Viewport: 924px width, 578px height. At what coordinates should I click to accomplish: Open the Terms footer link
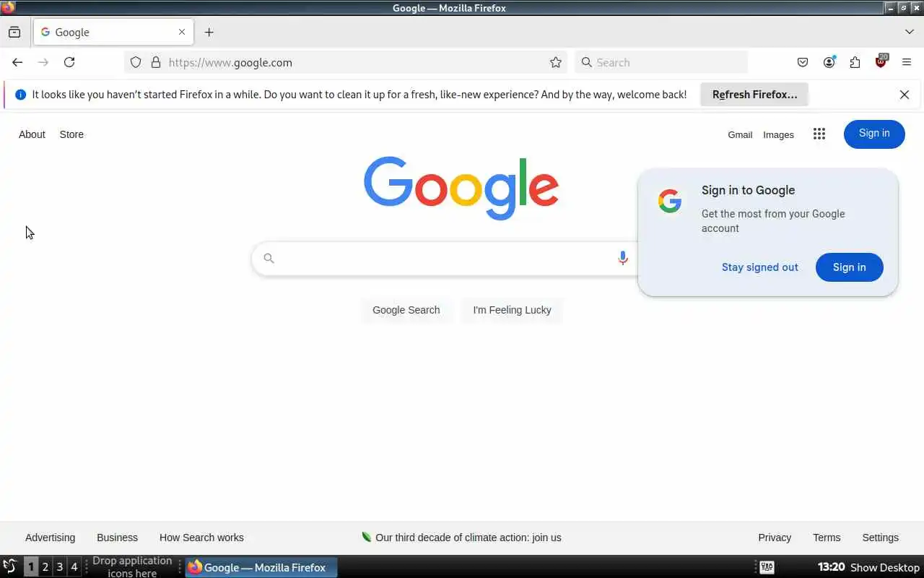[x=827, y=538]
